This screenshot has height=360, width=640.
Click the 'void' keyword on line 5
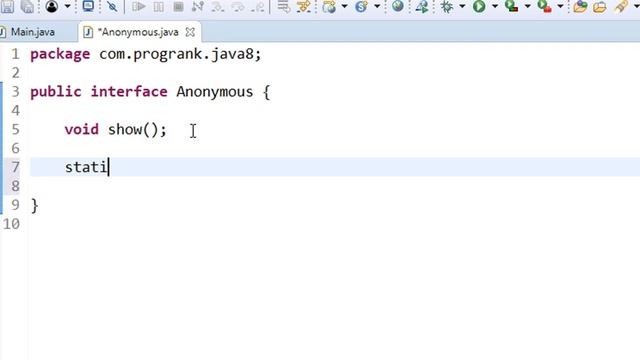click(82, 129)
